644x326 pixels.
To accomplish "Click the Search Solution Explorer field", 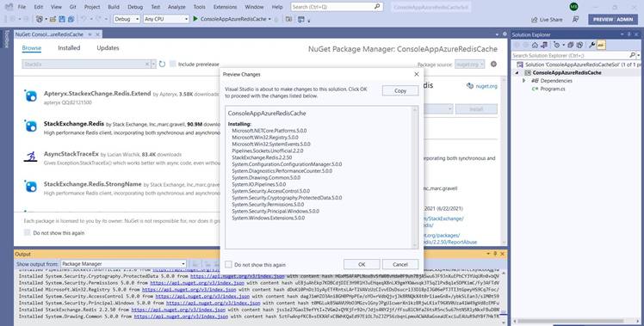I will (x=570, y=55).
